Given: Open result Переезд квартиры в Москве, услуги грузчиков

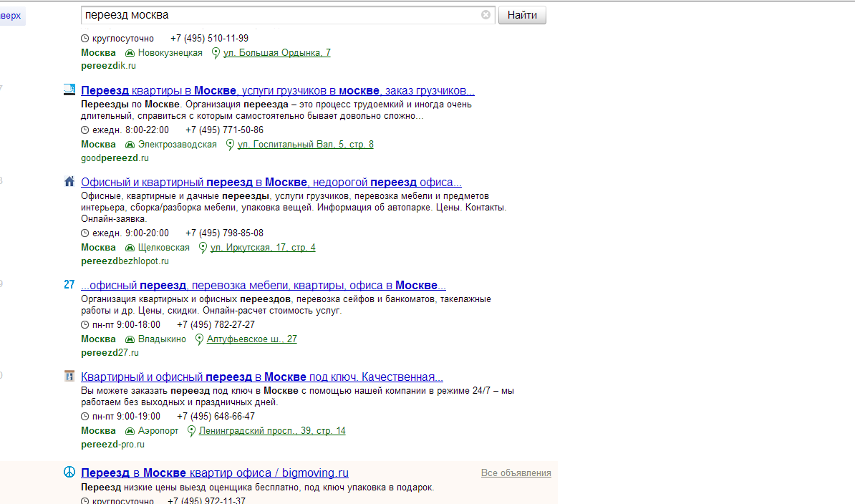Looking at the screenshot, I should pyautogui.click(x=278, y=90).
